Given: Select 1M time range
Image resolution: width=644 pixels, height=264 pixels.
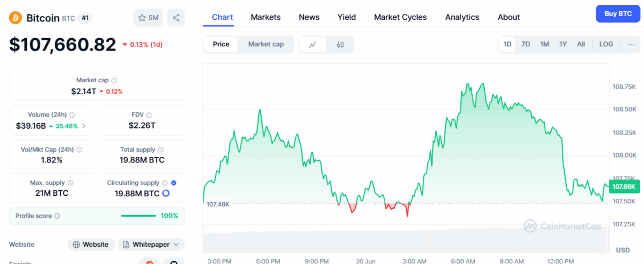Looking at the screenshot, I should [544, 44].
